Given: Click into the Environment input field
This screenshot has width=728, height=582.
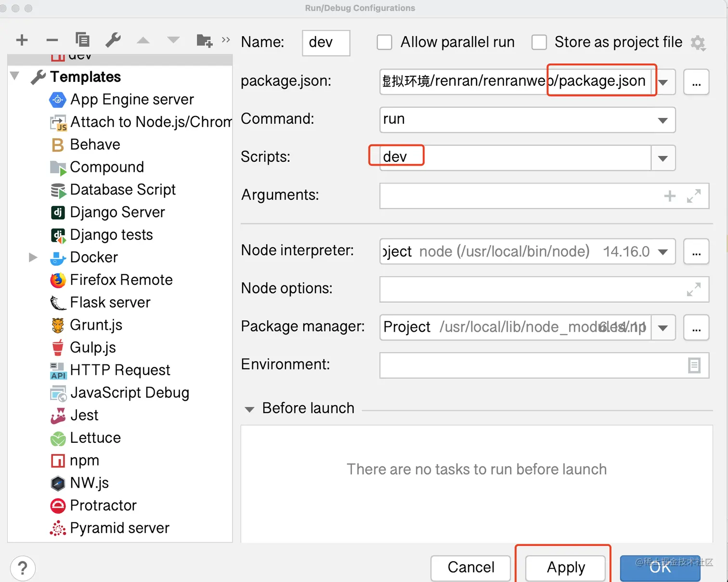Looking at the screenshot, I should pyautogui.click(x=544, y=365).
